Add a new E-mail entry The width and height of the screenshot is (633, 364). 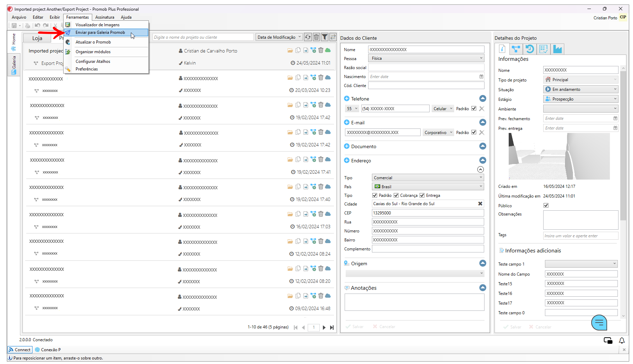[x=347, y=123]
